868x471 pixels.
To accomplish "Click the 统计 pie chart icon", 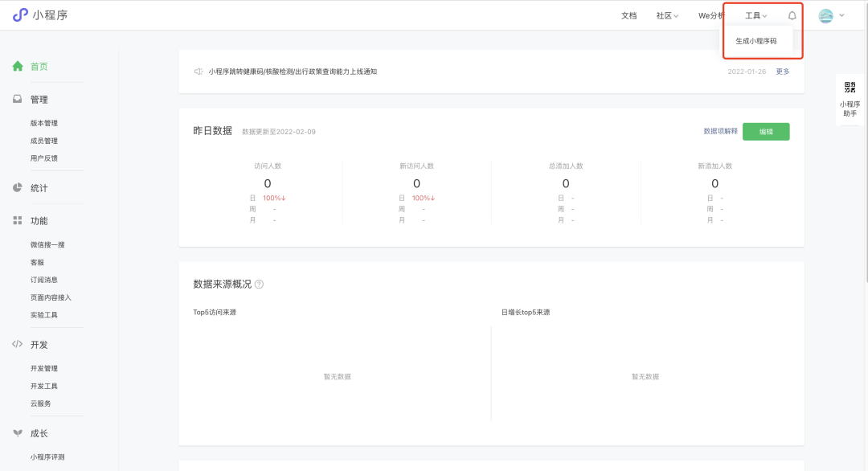I will point(18,188).
